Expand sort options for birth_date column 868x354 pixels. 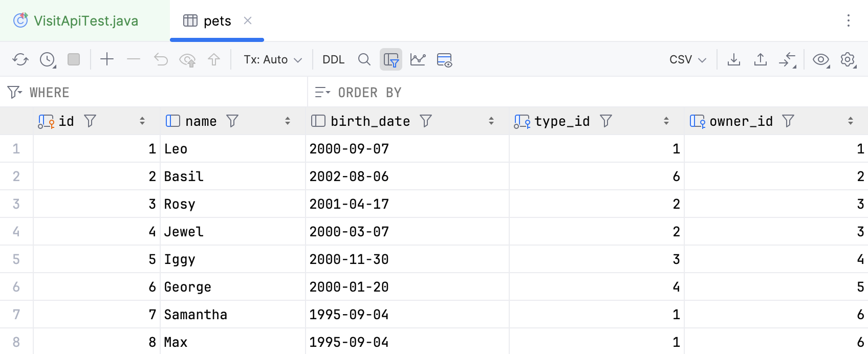coord(491,121)
